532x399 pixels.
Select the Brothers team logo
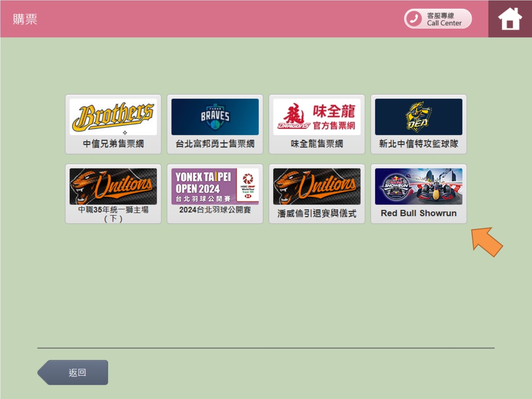click(113, 117)
